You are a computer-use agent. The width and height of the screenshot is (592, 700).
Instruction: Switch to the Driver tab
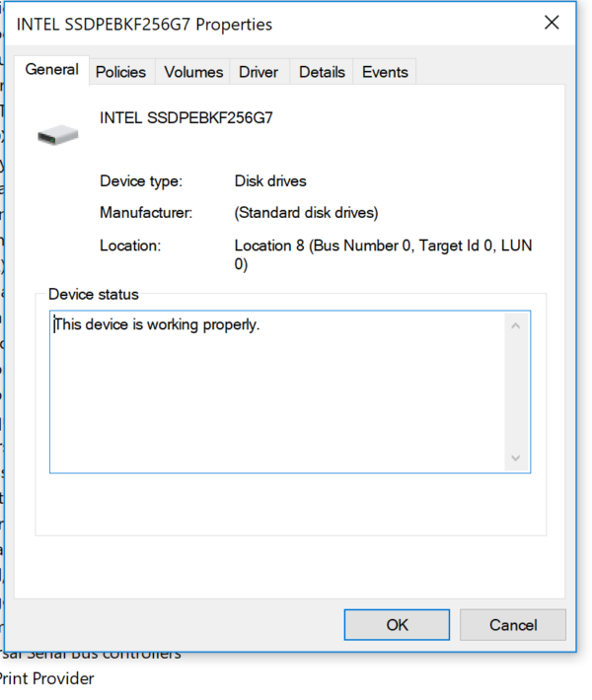coord(259,72)
